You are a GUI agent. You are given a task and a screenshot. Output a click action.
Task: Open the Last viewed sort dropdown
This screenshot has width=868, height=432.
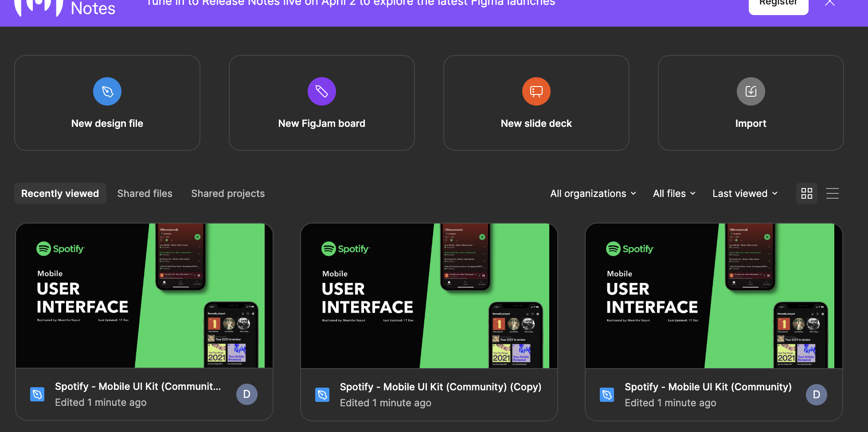tap(745, 193)
